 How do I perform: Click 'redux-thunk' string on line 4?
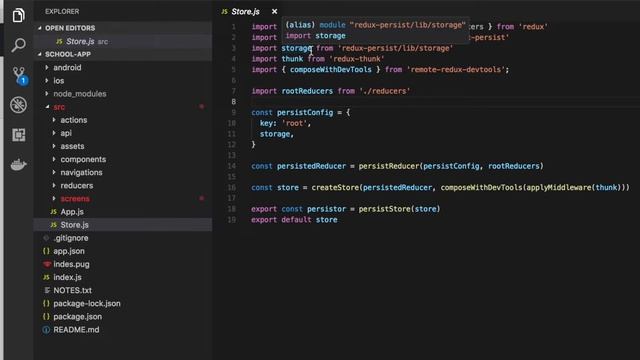pyautogui.click(x=356, y=59)
